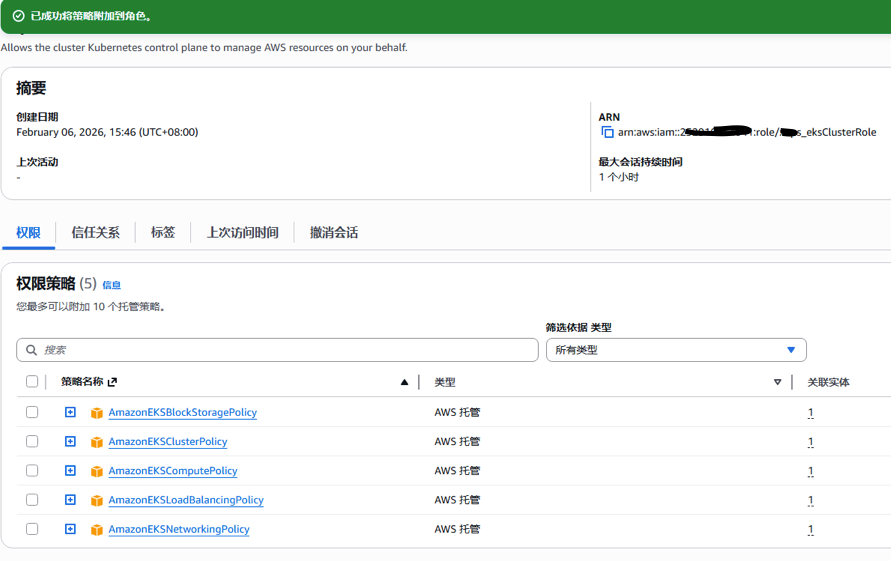Expand AmazonEKSBlockStoragePolicy details
This screenshot has width=894, height=561.
click(x=70, y=412)
